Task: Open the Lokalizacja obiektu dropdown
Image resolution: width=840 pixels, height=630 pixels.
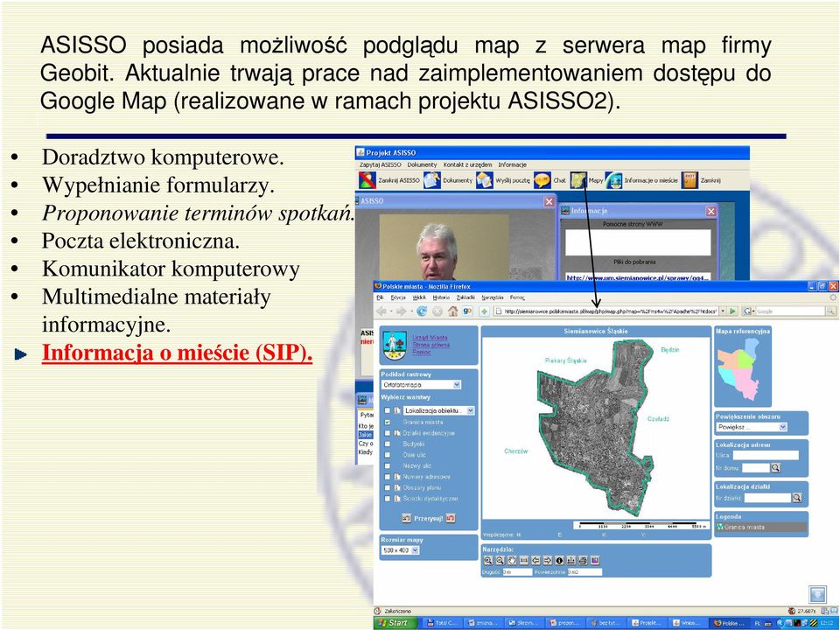Action: pyautogui.click(x=438, y=411)
